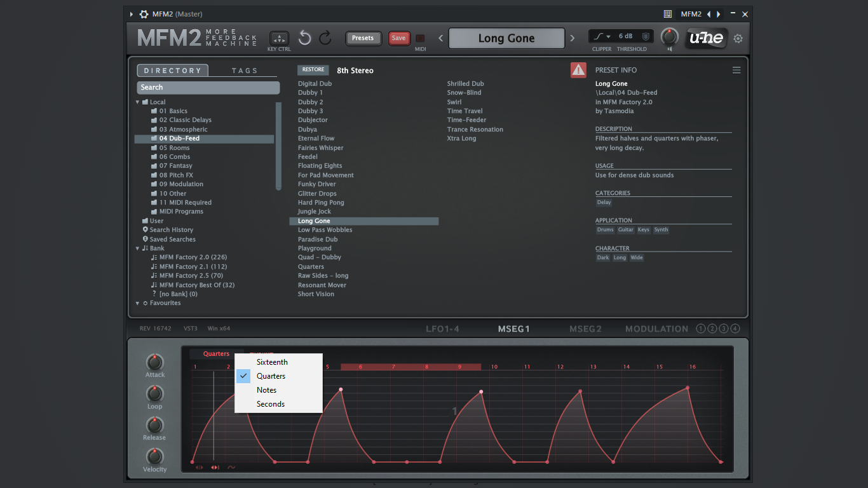Open the settings gear icon near the u-he logo

[738, 39]
